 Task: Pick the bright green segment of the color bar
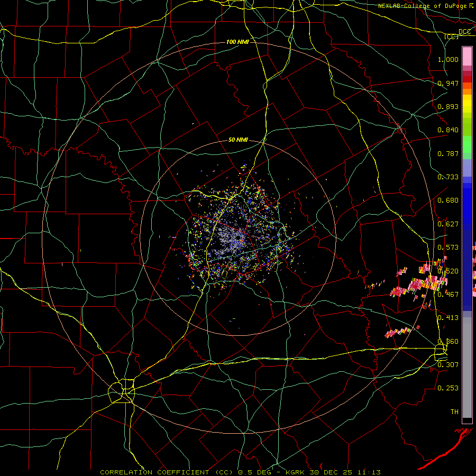tap(467, 144)
